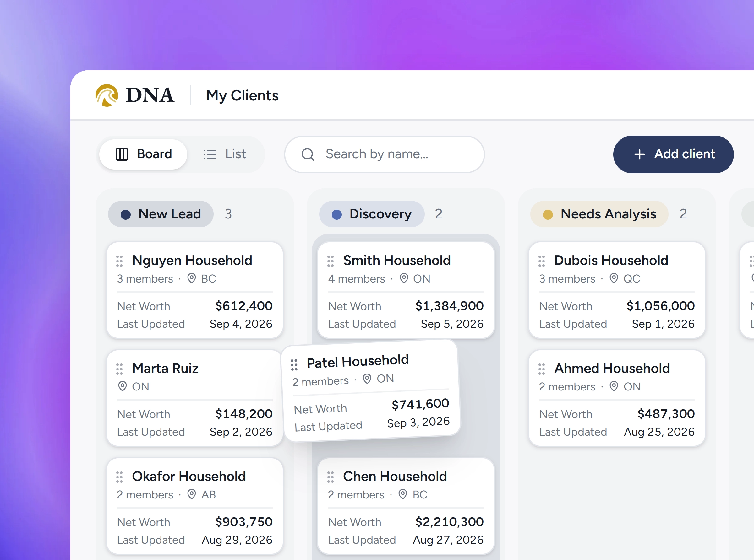754x560 pixels.
Task: Click the DNA logo icon
Action: [x=107, y=95]
